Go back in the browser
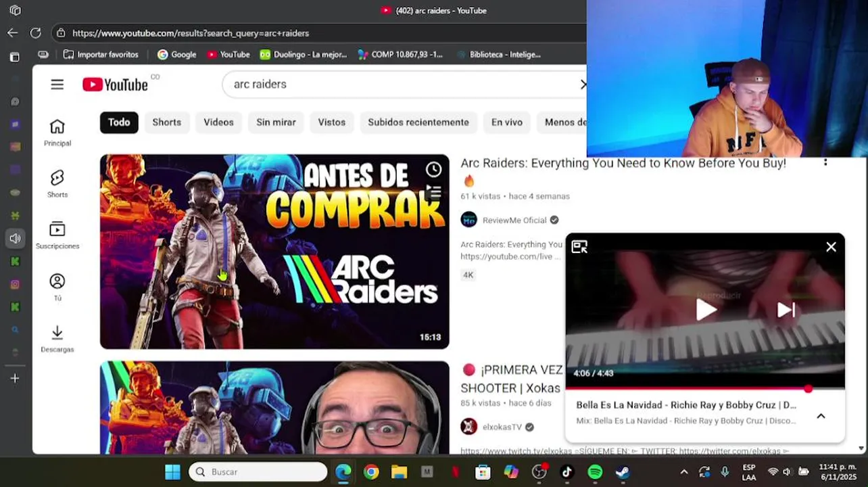 pos(13,32)
